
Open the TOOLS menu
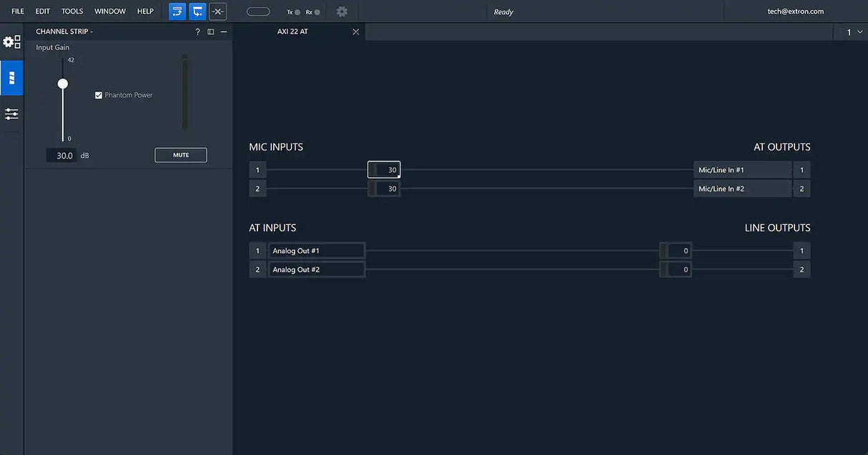coord(72,11)
